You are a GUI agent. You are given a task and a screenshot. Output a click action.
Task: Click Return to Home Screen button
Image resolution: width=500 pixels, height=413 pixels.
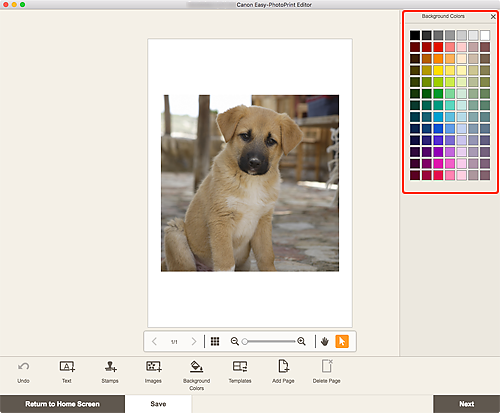pyautogui.click(x=62, y=404)
